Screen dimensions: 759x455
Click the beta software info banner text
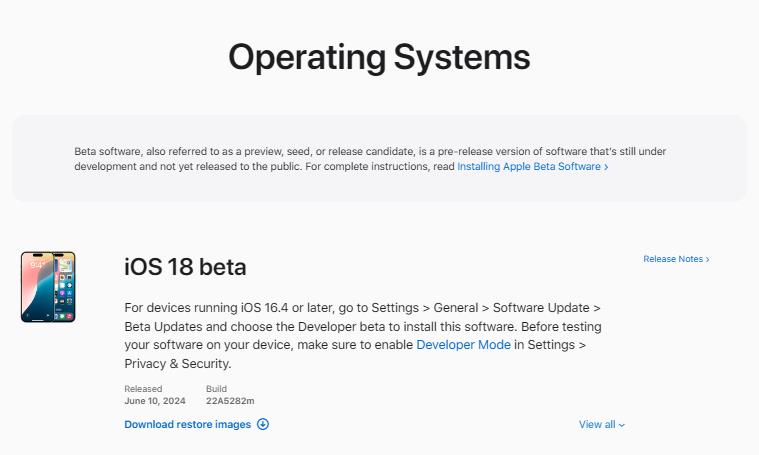pos(370,159)
